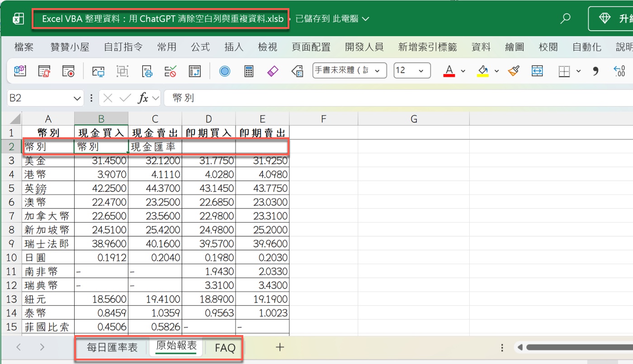633x364 pixels.
Task: Click next sheet navigation arrow
Action: [42, 347]
